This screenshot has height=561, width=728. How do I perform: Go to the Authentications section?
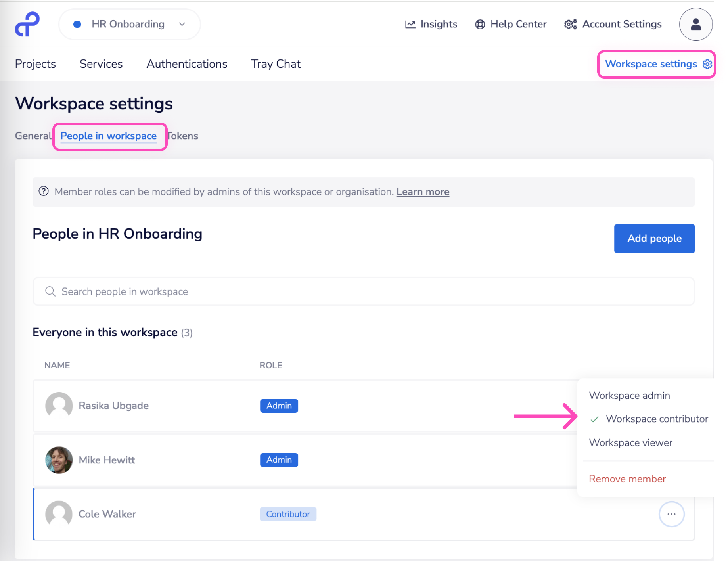pos(187,64)
